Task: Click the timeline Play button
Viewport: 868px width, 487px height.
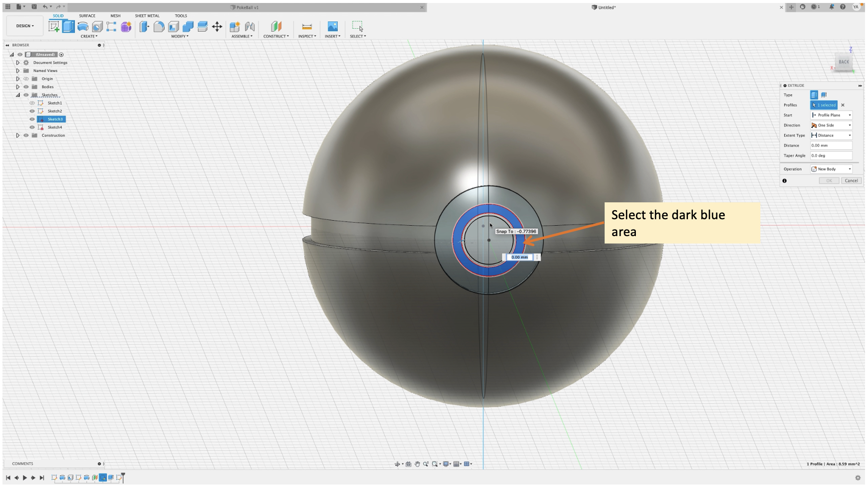Action: pyautogui.click(x=25, y=478)
